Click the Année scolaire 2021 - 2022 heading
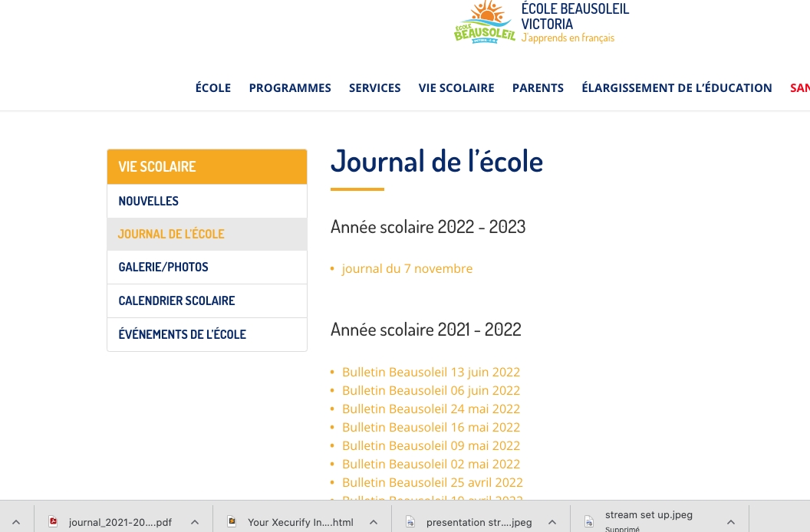Screen dimensions: 810x532 [426, 330]
